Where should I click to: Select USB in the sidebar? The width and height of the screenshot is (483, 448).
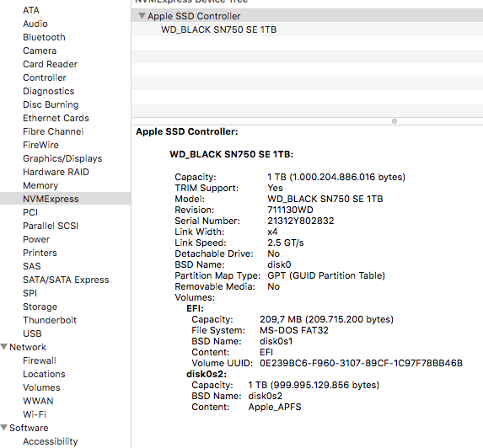coord(32,333)
